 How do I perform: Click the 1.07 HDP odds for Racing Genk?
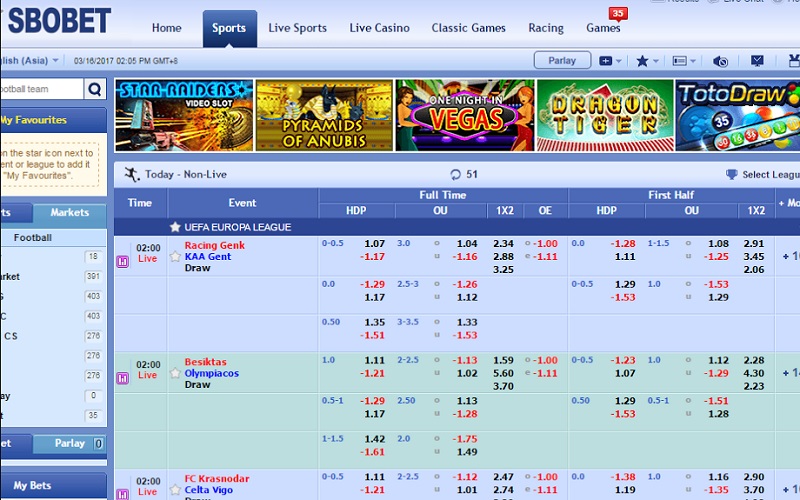pos(374,244)
